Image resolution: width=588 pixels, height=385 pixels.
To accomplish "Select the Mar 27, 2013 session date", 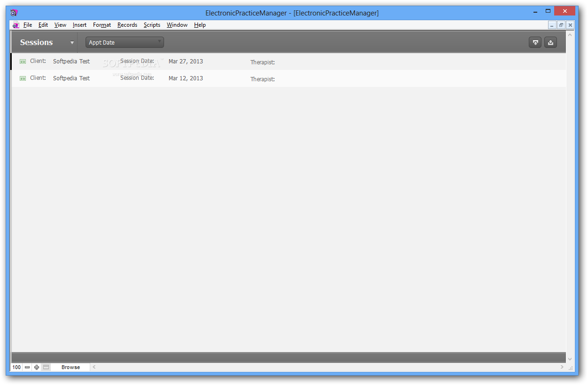I will click(186, 62).
